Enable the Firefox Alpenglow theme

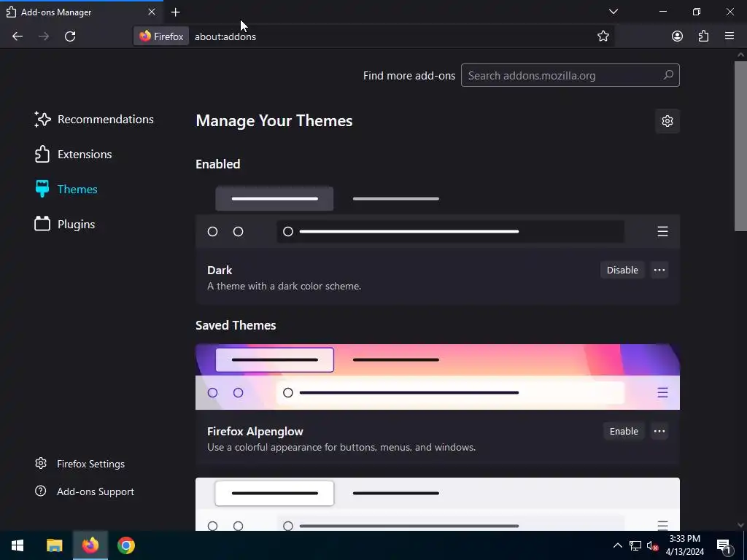(624, 431)
